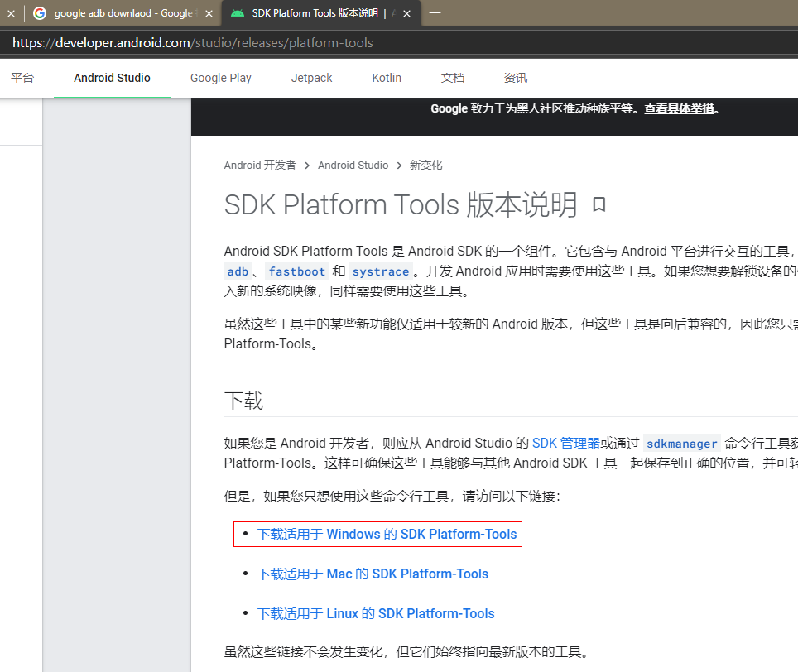
Task: Close the SDK Platform Tools tab
Action: tap(407, 13)
